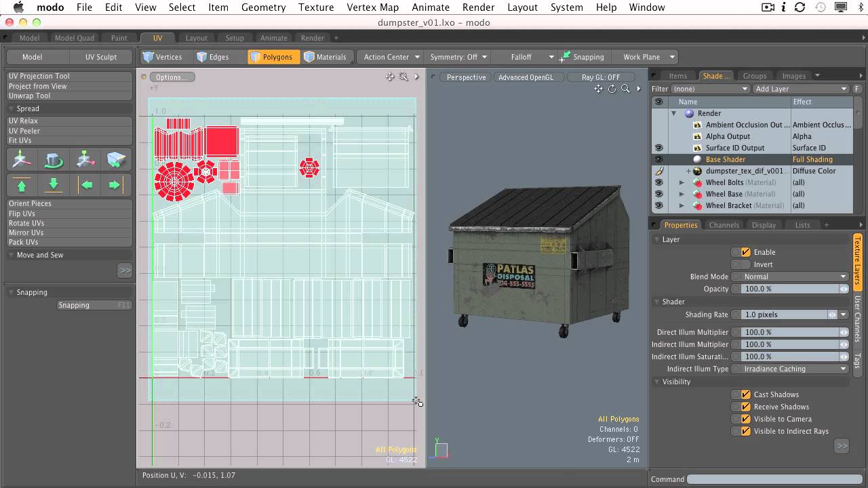
Task: Select Polygons selection mode
Action: [274, 57]
